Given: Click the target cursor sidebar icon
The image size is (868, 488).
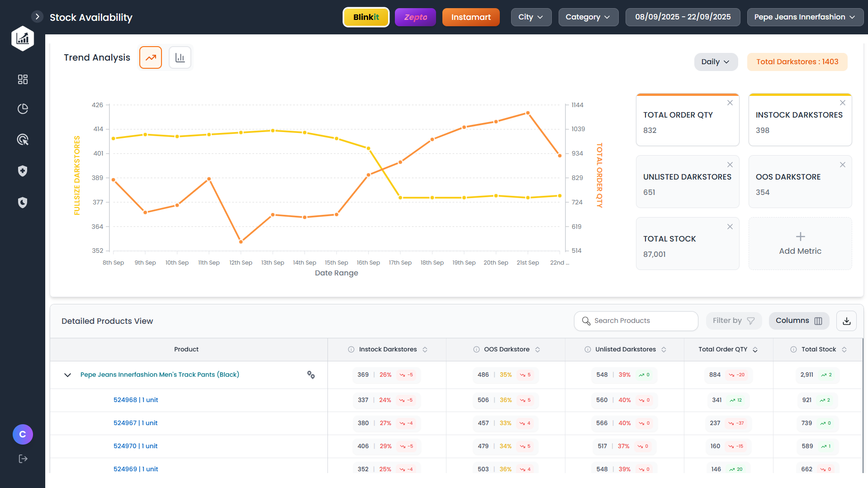Looking at the screenshot, I should click(23, 140).
